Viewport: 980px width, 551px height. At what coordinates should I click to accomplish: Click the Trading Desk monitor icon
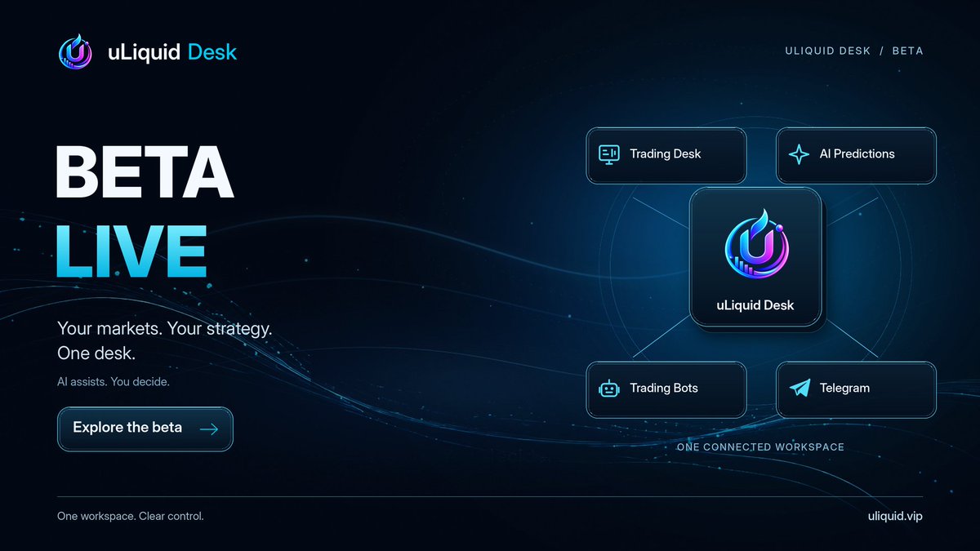(609, 154)
